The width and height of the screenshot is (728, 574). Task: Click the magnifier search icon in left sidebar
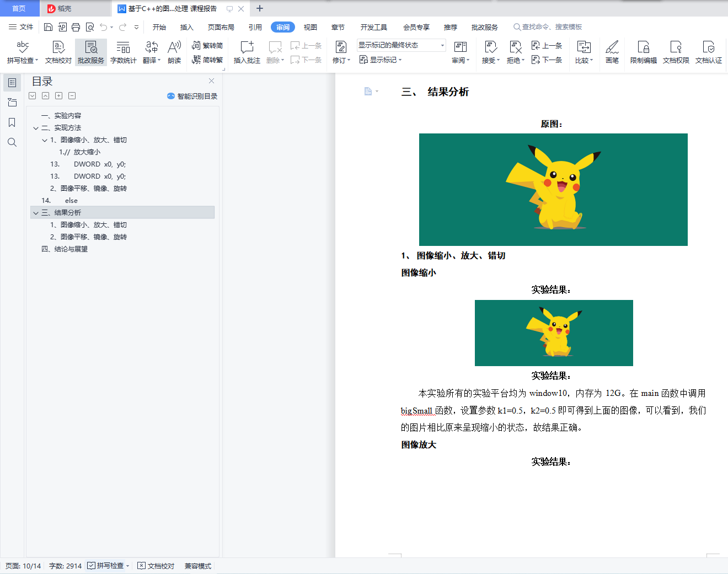click(x=12, y=142)
